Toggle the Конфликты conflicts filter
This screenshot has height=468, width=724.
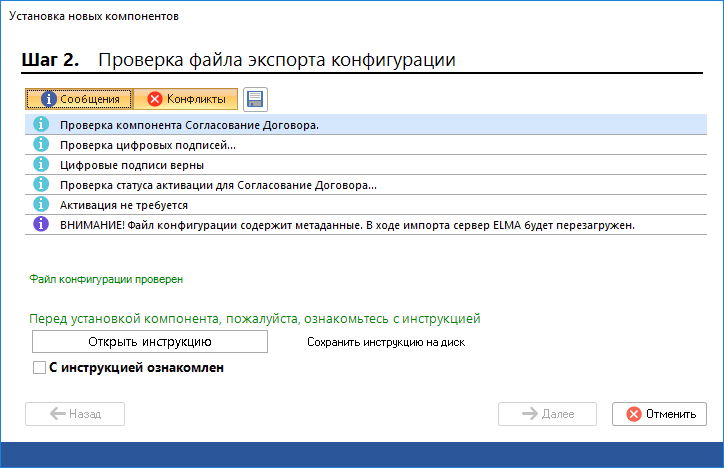click(186, 99)
